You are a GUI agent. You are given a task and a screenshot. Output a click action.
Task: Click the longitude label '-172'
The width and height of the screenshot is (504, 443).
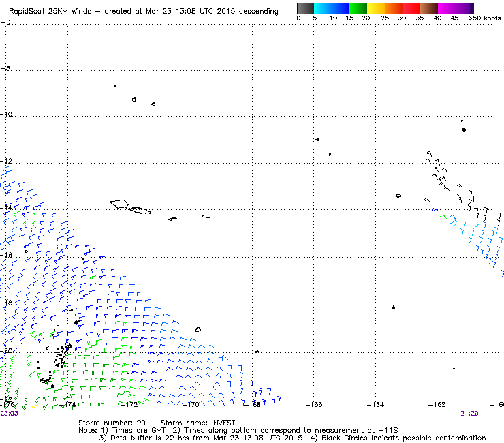point(129,404)
